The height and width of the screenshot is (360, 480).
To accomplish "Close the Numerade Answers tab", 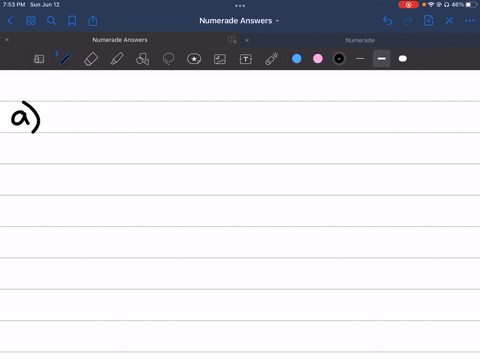I will (7, 40).
